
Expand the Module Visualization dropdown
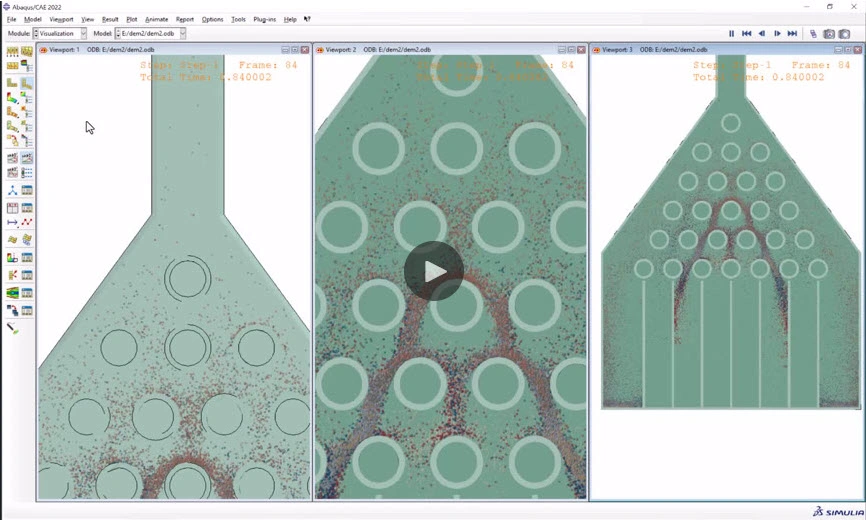pos(83,34)
